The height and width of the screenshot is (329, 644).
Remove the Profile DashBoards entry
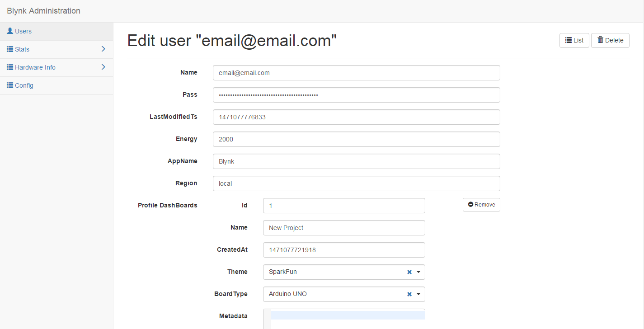481,205
